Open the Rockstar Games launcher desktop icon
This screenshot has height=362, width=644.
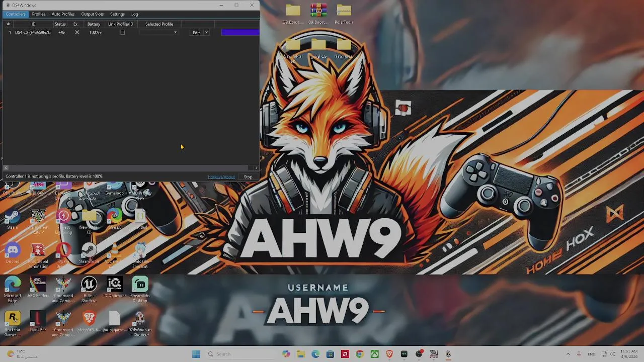tap(13, 324)
